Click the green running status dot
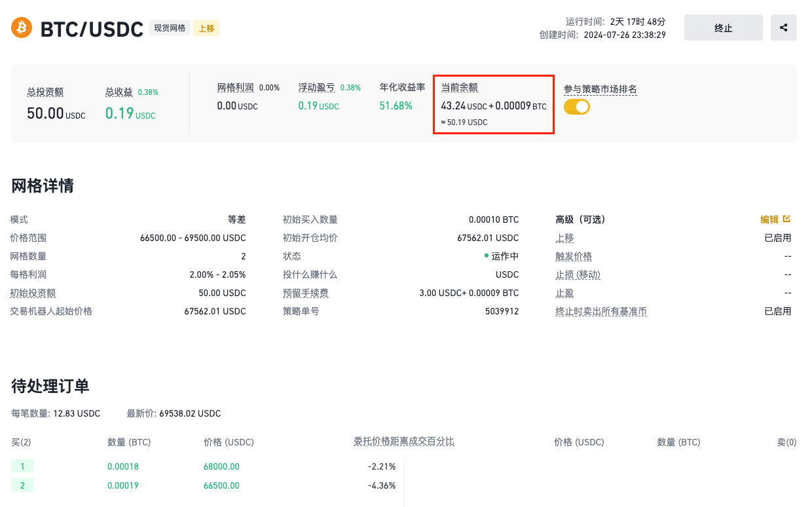Image resolution: width=812 pixels, height=507 pixels. tap(487, 256)
